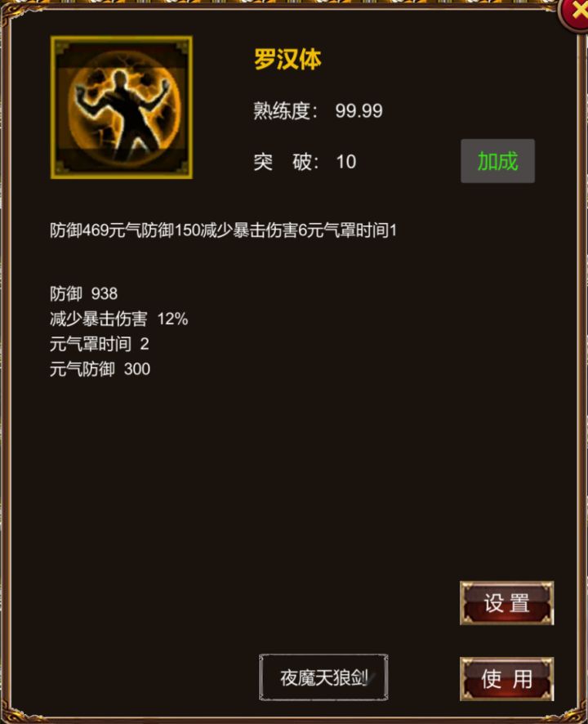The height and width of the screenshot is (724, 588).
Task: Click the 99.99 proficiency value
Action: (x=359, y=111)
